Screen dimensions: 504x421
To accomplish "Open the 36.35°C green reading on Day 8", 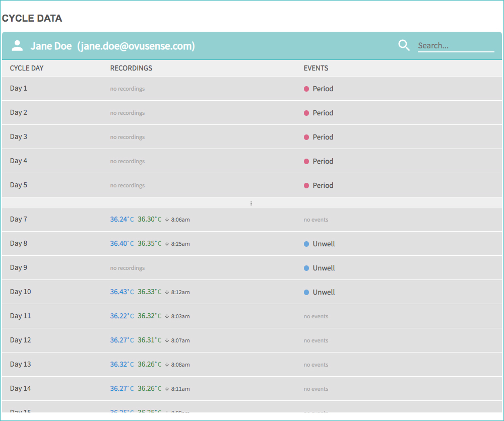I will pyautogui.click(x=150, y=243).
